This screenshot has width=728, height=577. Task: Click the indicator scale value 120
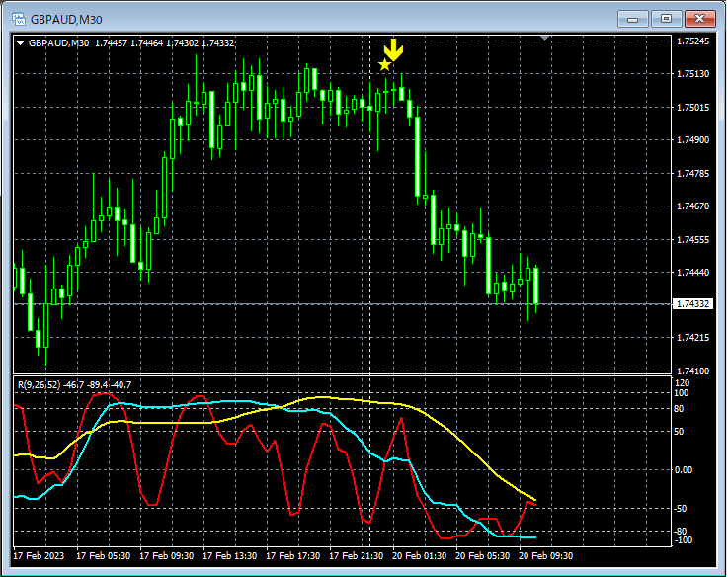[682, 383]
